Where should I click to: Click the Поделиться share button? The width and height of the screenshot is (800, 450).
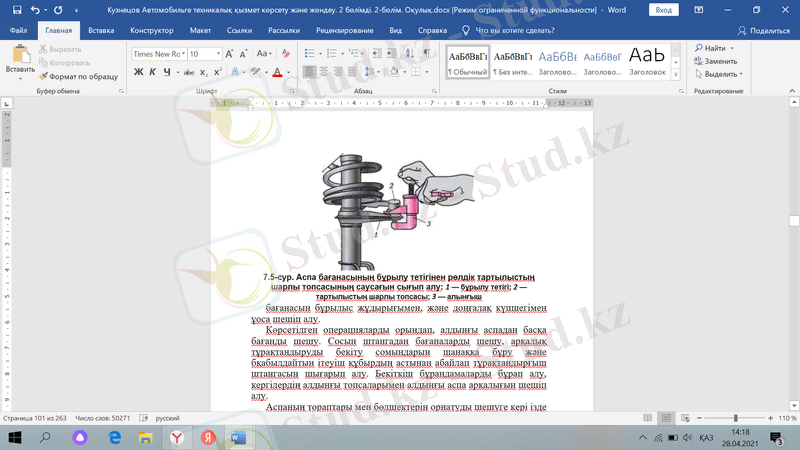[765, 30]
